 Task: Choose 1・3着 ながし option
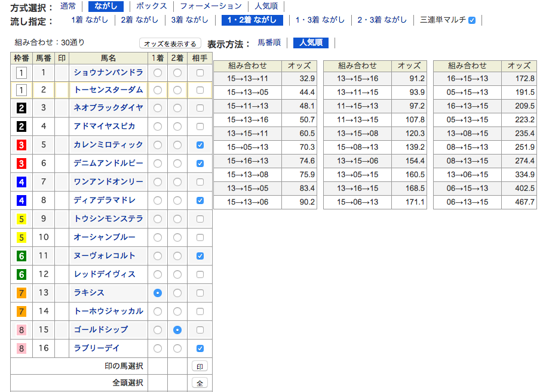320,20
